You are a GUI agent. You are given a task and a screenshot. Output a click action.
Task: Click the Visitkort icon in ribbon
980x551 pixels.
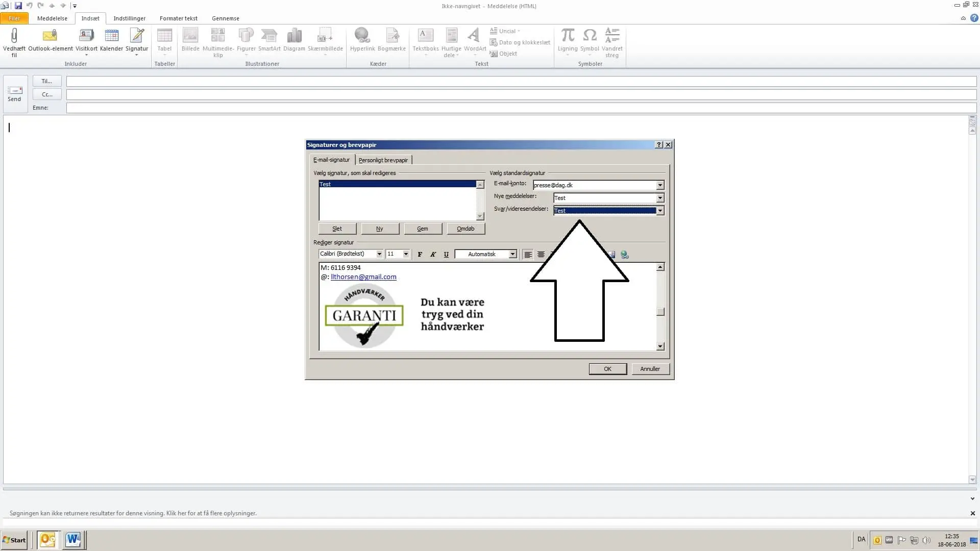[x=86, y=36]
